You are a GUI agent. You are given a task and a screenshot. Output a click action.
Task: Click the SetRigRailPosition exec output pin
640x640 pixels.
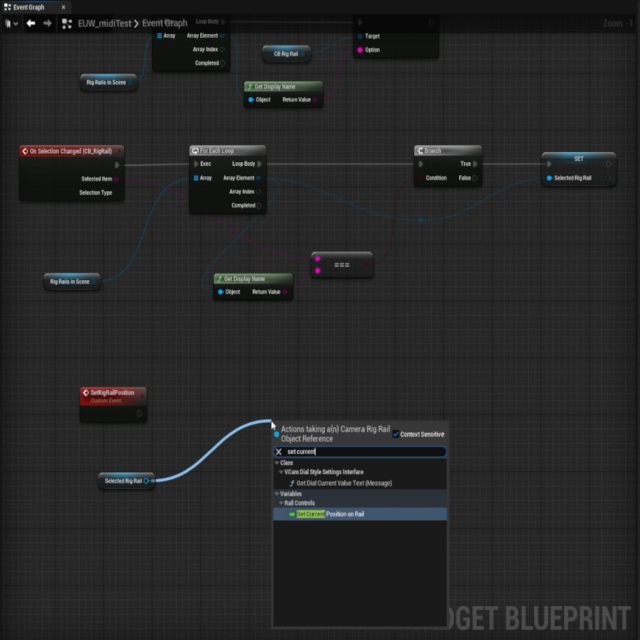(x=139, y=413)
